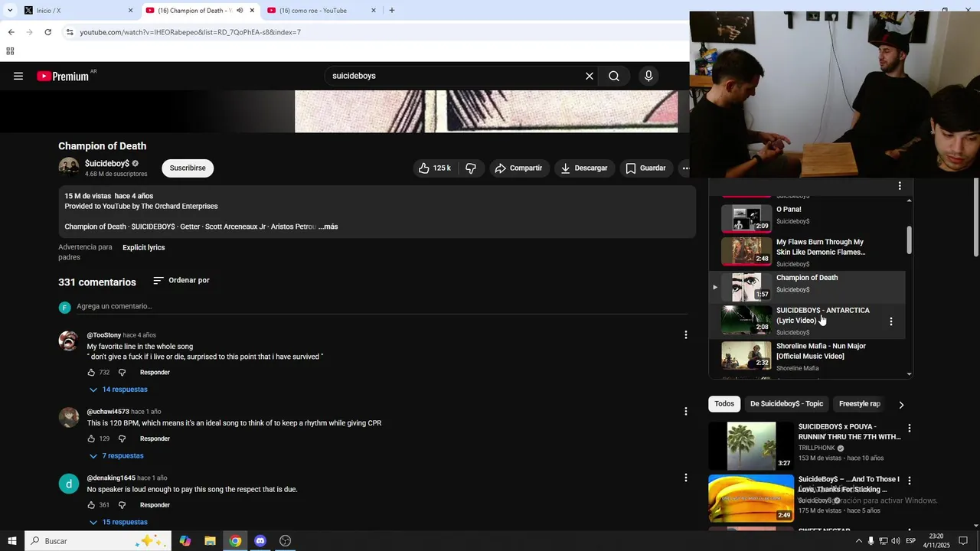This screenshot has width=980, height=551.
Task: Go back in browser history
Action: coord(11,32)
